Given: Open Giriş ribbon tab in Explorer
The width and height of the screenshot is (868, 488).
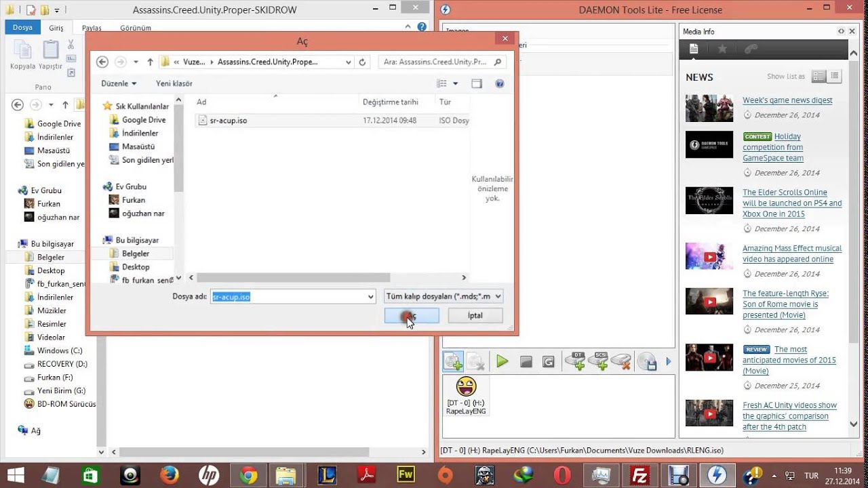Looking at the screenshot, I should pos(56,28).
